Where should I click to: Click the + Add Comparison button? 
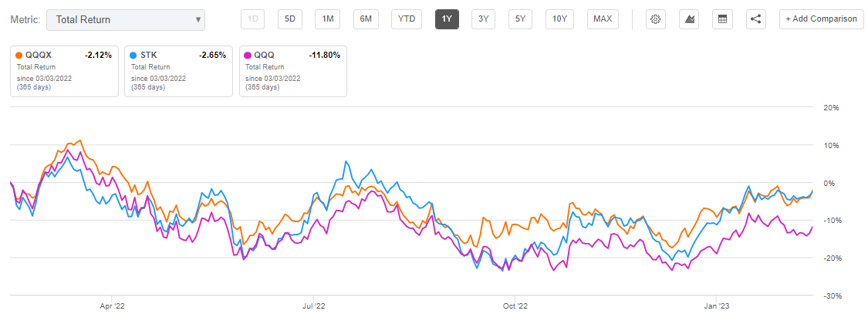[820, 19]
